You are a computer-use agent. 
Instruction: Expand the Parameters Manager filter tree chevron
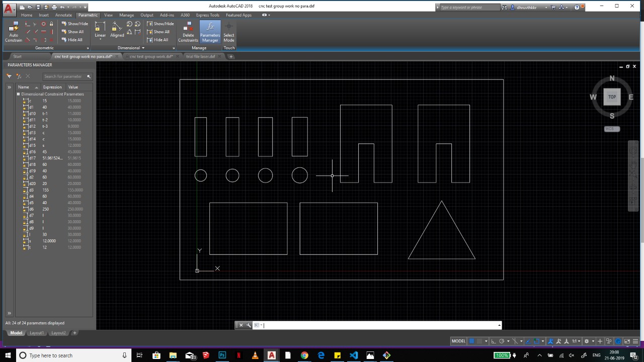click(9, 87)
